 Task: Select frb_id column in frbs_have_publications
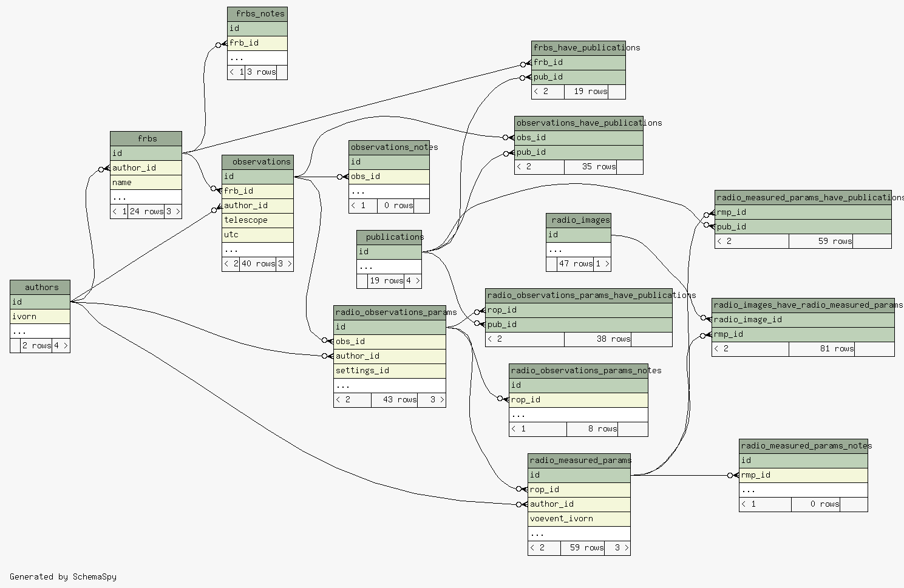point(579,63)
